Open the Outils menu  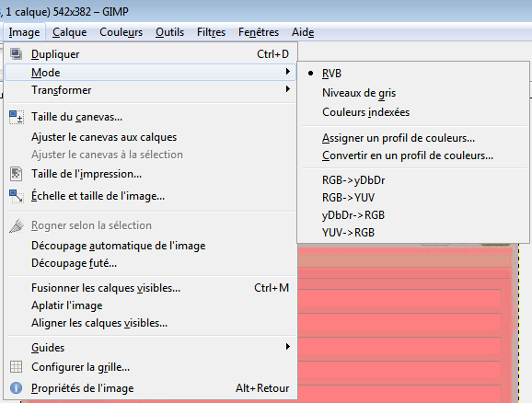click(x=169, y=32)
